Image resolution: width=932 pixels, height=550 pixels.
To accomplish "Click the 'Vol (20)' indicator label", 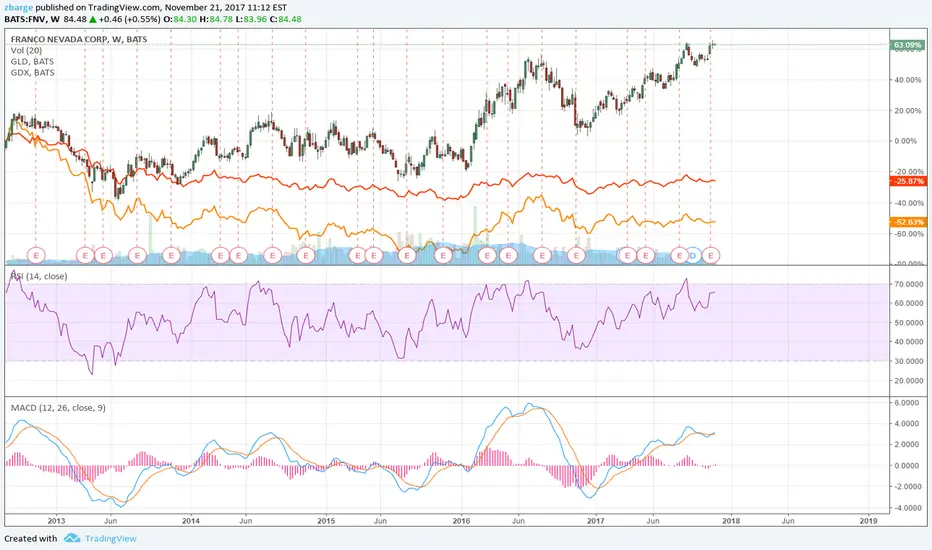I will [26, 51].
